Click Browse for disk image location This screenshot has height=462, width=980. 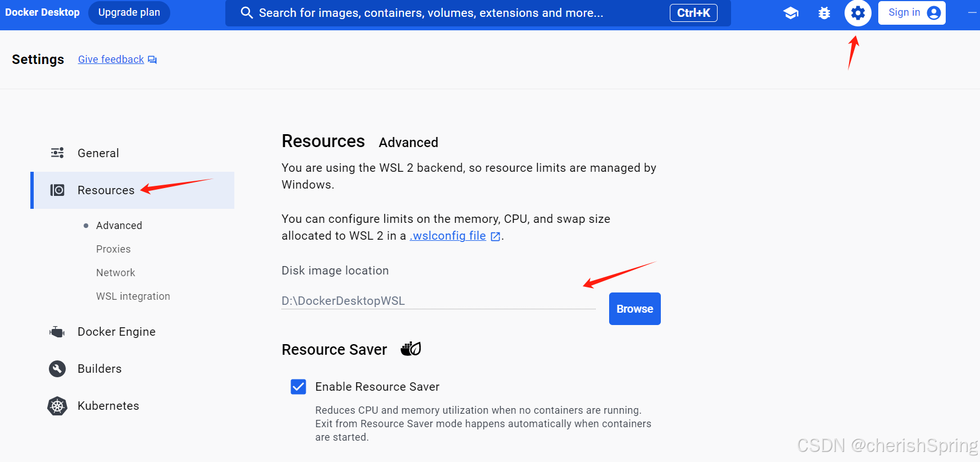coord(635,309)
